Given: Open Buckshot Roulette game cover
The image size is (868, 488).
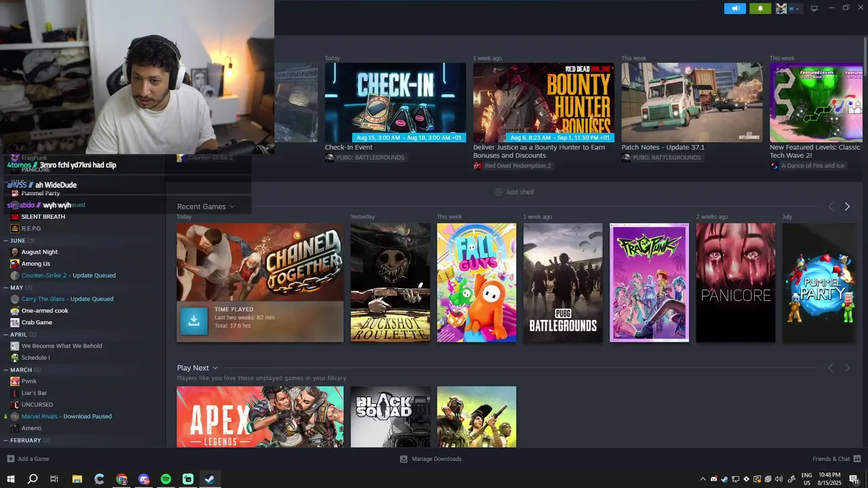Looking at the screenshot, I should coord(390,283).
